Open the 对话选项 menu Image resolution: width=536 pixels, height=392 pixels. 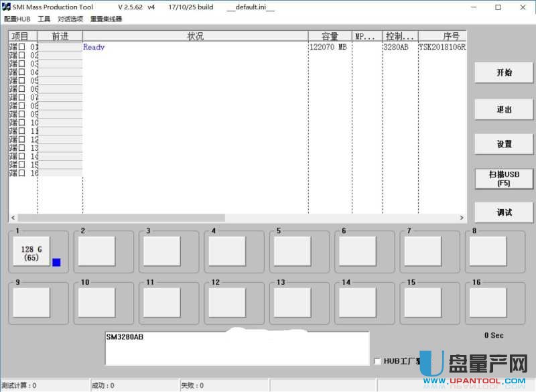(70, 19)
